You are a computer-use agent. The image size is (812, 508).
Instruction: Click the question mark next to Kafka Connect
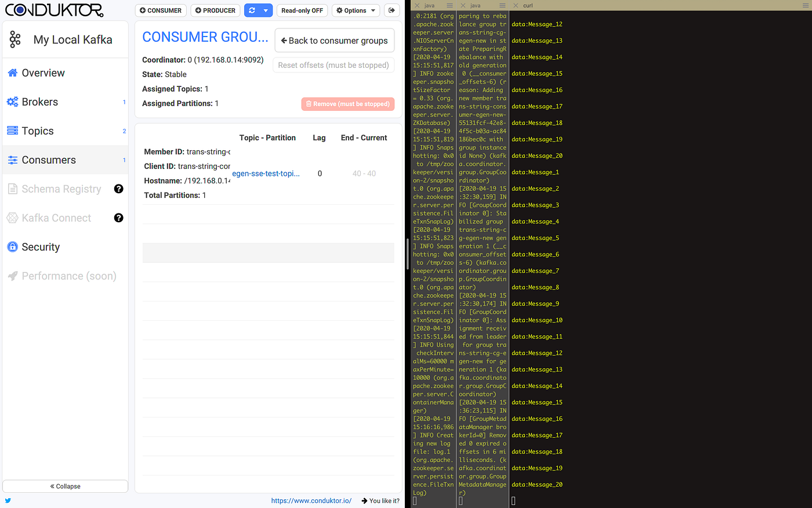(x=118, y=217)
